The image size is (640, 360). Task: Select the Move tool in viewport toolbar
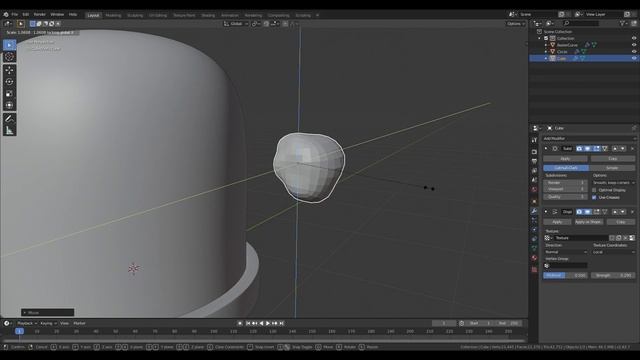pyautogui.click(x=9, y=70)
